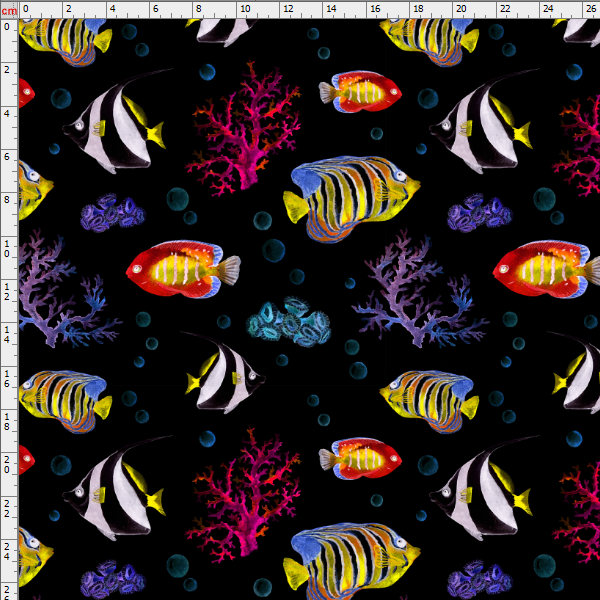Click the 22 mark on vertical ruler
This screenshot has height=600, width=600.
(x=7, y=508)
